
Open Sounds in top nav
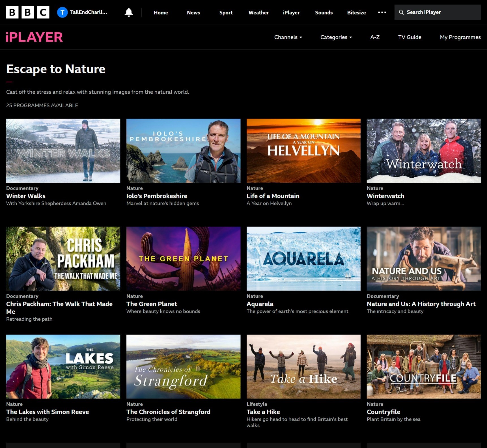click(x=324, y=12)
